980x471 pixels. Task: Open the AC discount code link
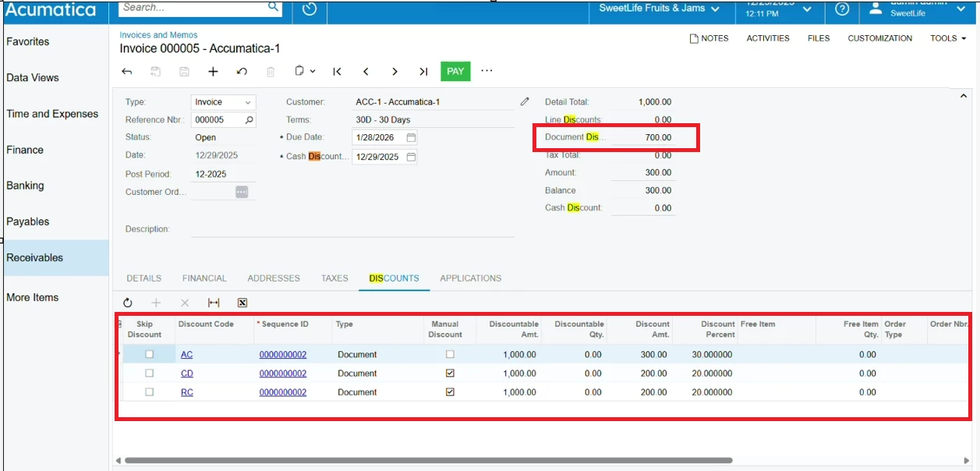click(x=187, y=355)
